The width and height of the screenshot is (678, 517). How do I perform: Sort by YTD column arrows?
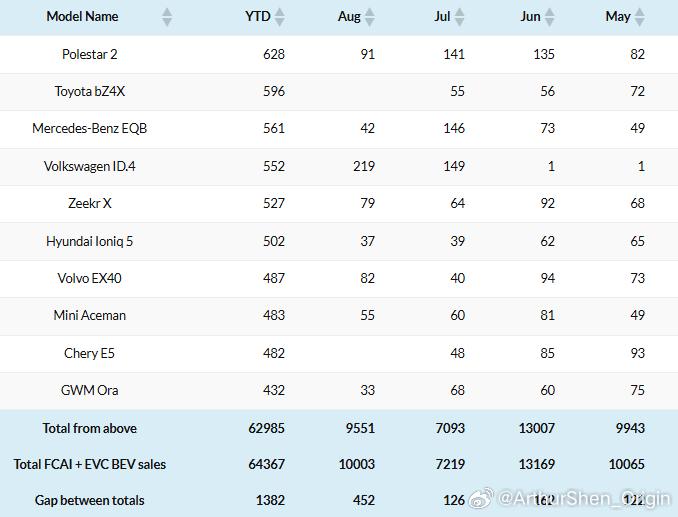(x=280, y=17)
